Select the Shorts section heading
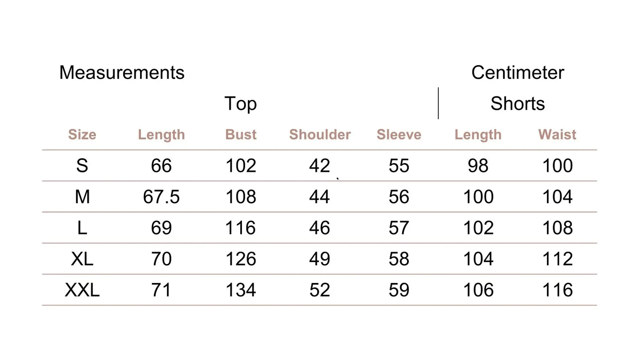Viewport: 644px width, 345px height. pyautogui.click(x=517, y=104)
